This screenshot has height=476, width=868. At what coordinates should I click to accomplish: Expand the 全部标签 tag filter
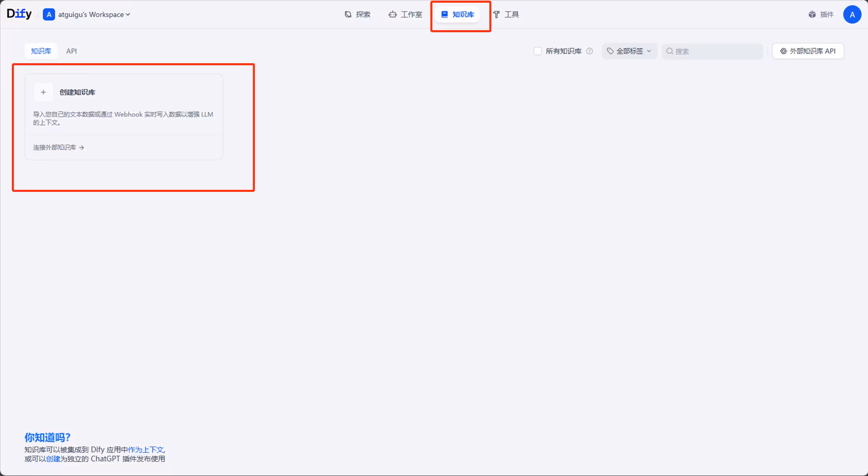click(629, 51)
